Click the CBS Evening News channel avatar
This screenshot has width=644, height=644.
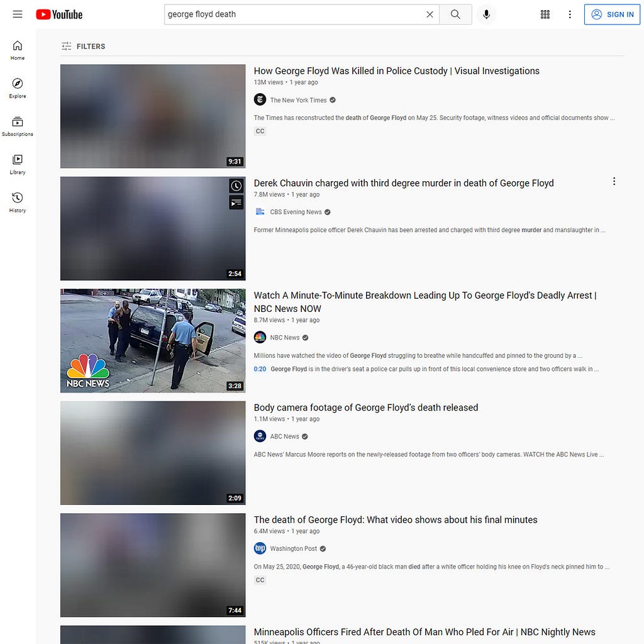(x=260, y=211)
